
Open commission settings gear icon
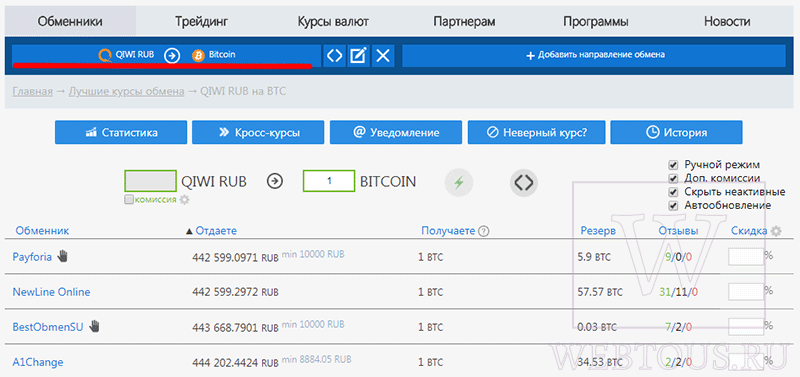point(184,200)
